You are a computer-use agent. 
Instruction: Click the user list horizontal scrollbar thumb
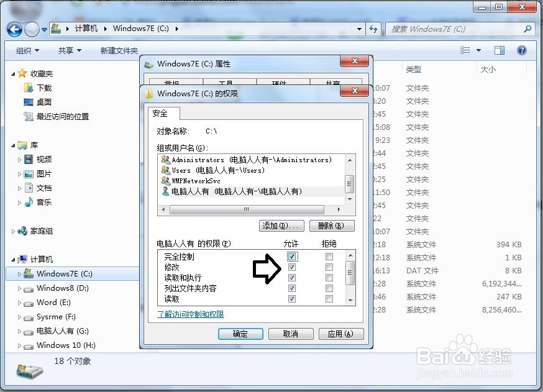click(247, 209)
